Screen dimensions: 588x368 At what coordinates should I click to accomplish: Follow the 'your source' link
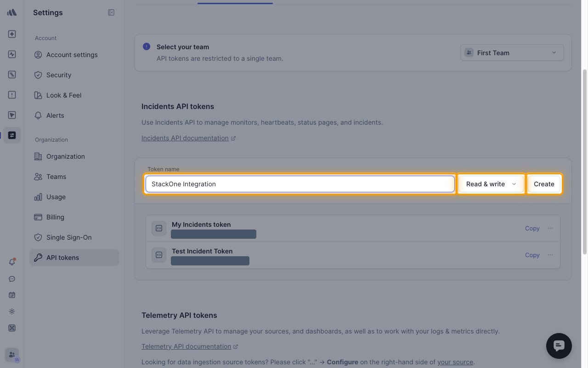coord(455,362)
